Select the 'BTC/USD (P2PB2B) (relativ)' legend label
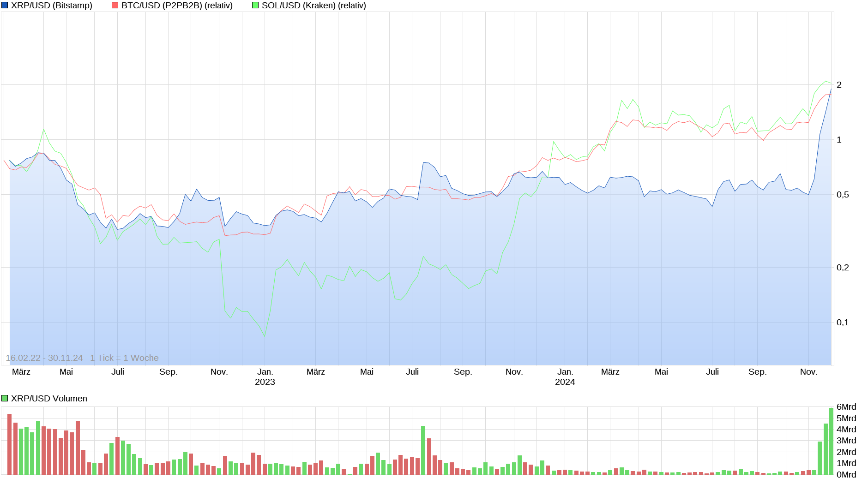 tap(177, 6)
